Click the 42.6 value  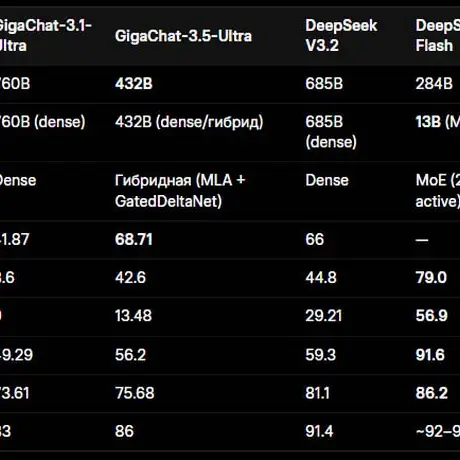[130, 278]
